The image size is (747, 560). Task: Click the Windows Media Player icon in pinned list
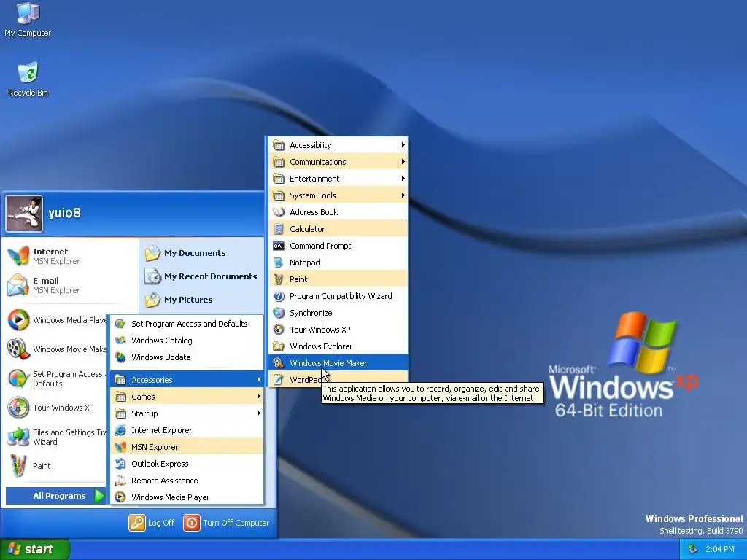tap(18, 319)
